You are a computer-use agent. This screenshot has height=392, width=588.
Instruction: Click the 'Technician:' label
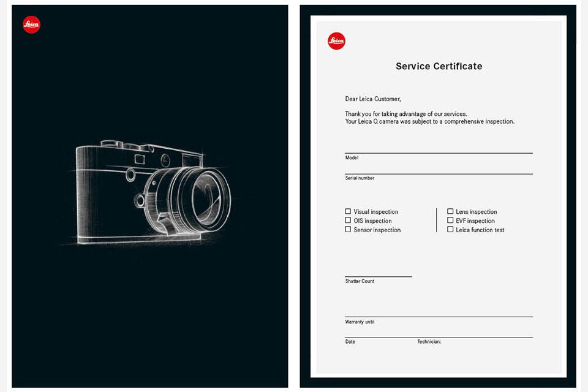coord(429,342)
